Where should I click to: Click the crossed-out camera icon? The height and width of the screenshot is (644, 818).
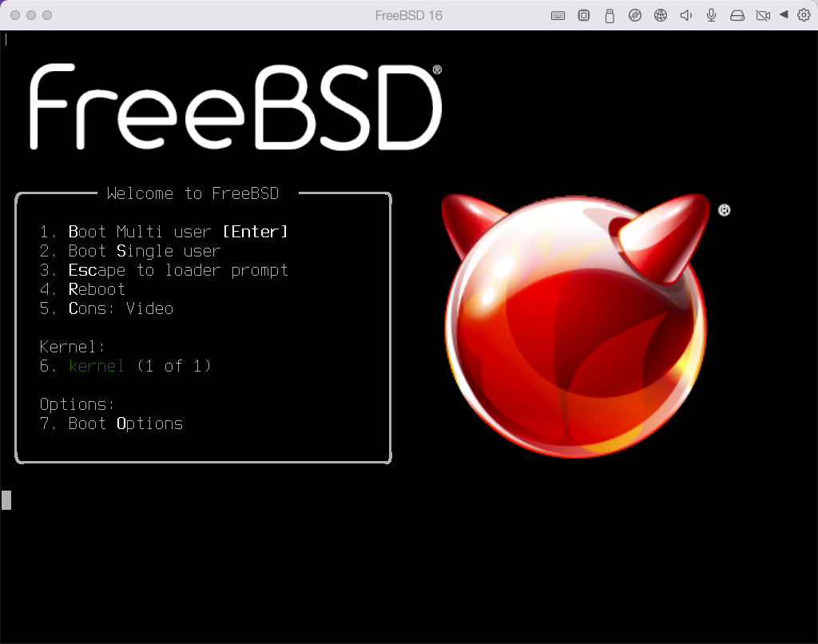[x=763, y=16]
